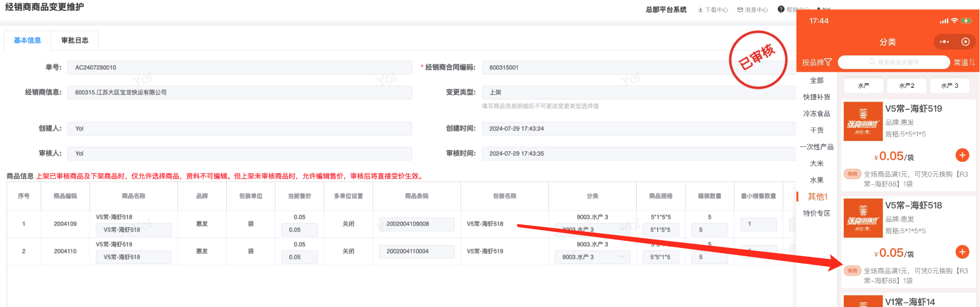Click the 商品编码 column header
The height and width of the screenshot is (307, 980).
point(65,196)
